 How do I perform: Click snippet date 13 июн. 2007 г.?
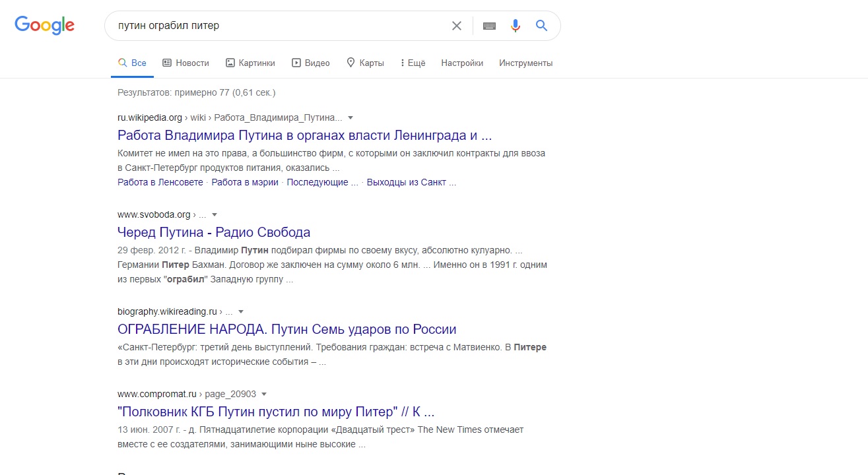[149, 429]
